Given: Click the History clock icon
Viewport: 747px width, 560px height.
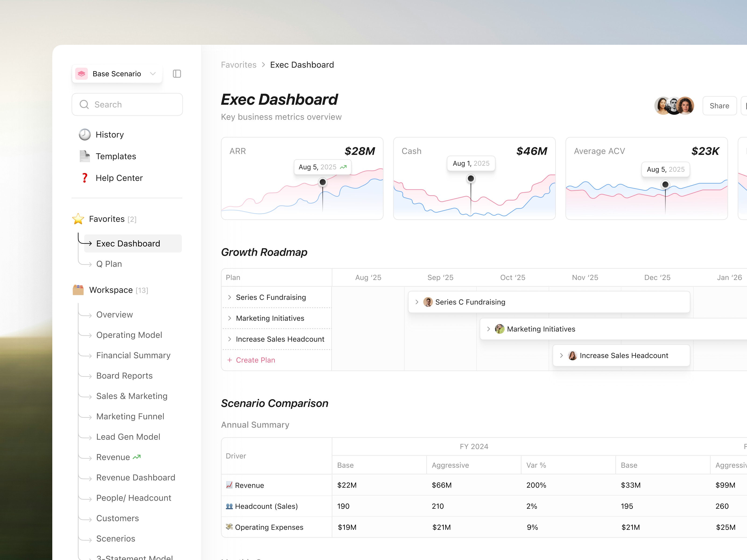Looking at the screenshot, I should point(85,134).
